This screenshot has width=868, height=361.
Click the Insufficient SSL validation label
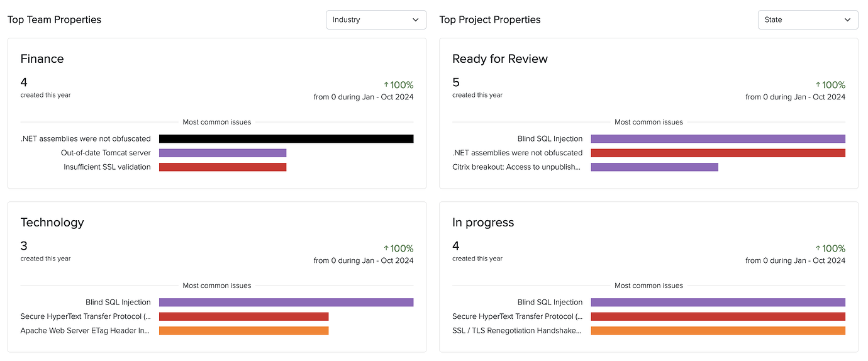point(107,167)
